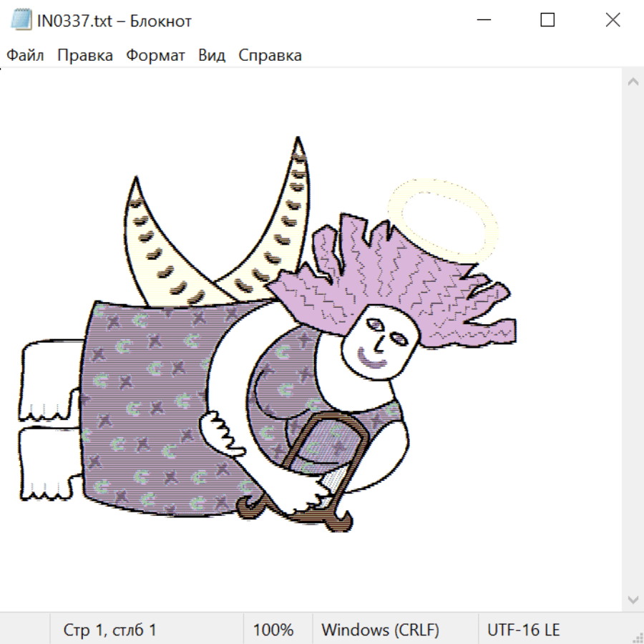The image size is (644, 644).
Task: Open the Правка menu
Action: (85, 56)
